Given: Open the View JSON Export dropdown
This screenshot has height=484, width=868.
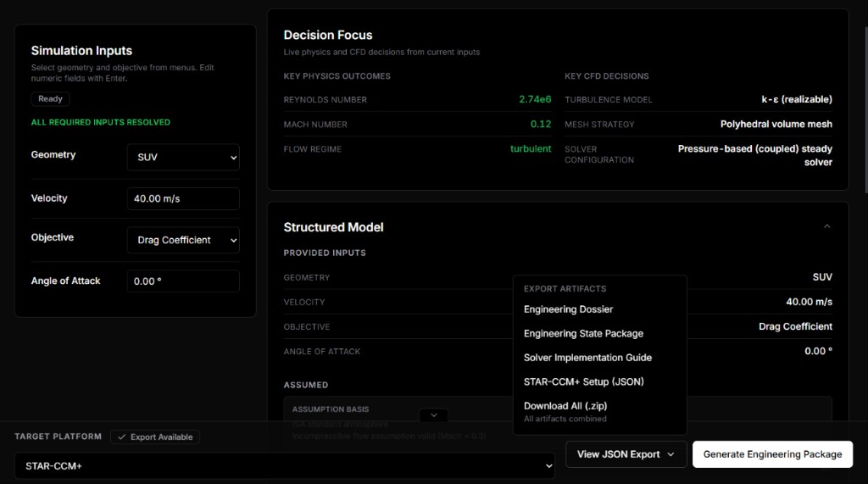Looking at the screenshot, I should coord(626,454).
